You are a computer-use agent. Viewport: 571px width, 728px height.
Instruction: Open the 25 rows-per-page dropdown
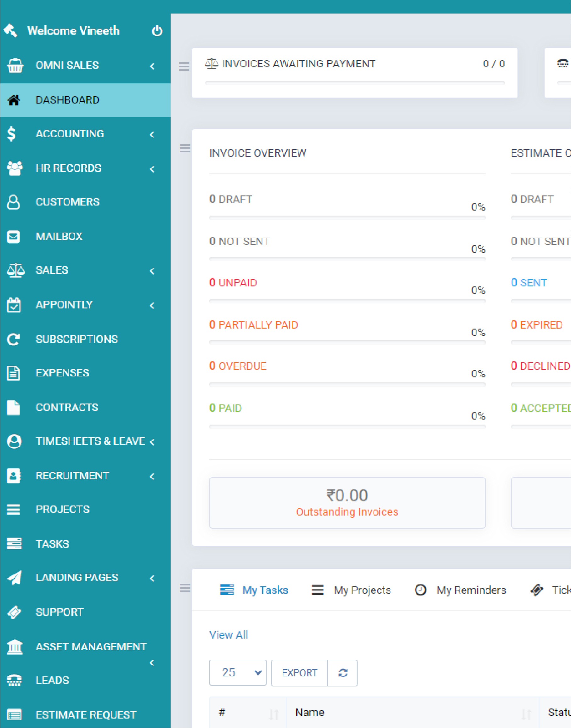tap(238, 673)
